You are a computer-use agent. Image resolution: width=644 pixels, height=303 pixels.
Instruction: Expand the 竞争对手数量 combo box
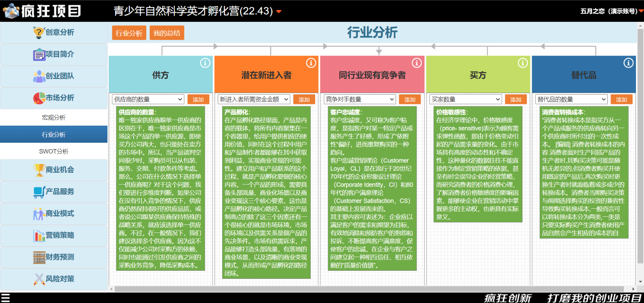click(359, 100)
